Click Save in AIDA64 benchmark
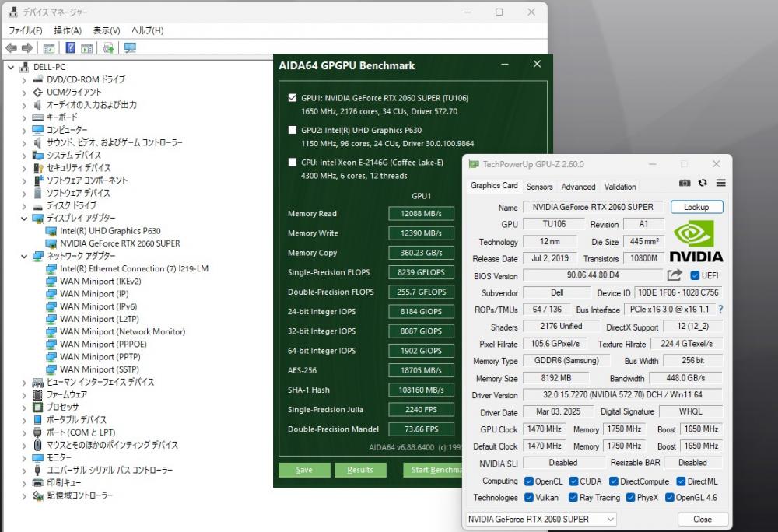Screen dimensions: 778x532 304,470
